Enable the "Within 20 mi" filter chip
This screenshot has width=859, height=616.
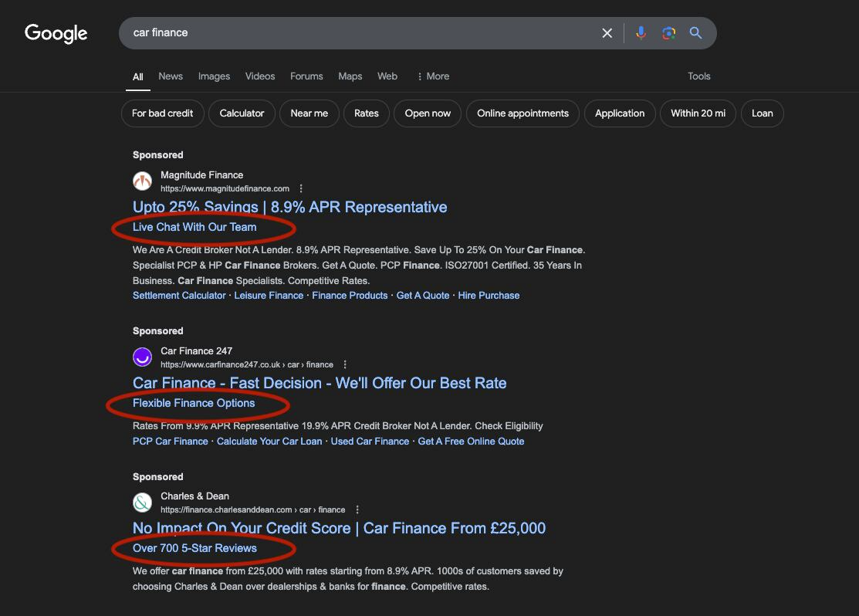pyautogui.click(x=698, y=113)
